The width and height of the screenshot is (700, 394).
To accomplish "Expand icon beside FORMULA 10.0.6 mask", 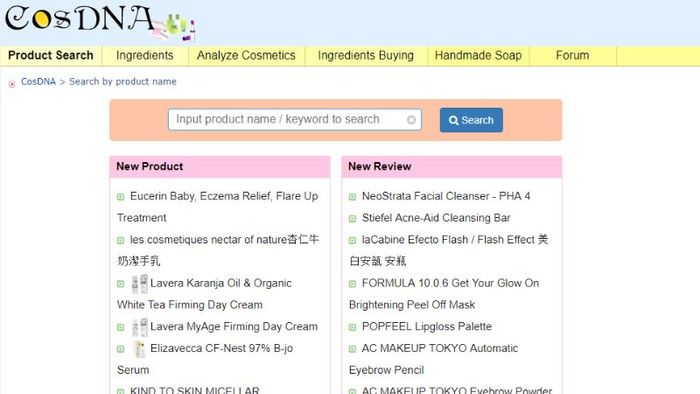I will [352, 284].
